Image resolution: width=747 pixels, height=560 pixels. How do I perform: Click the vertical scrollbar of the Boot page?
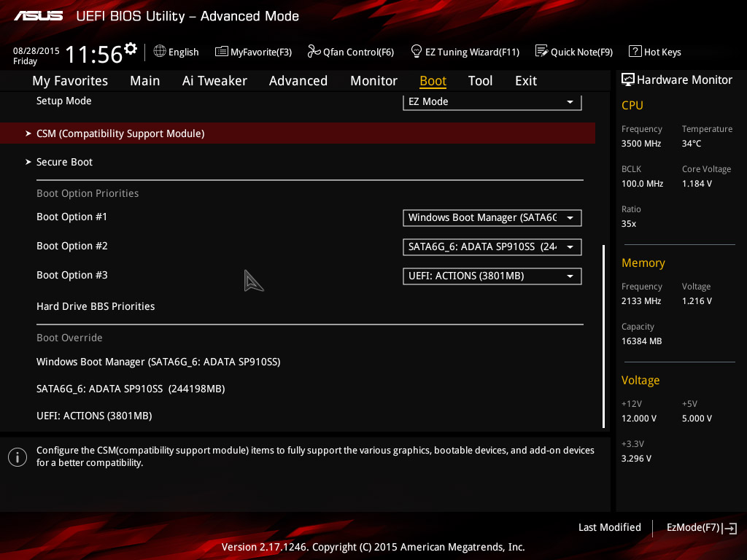pyautogui.click(x=603, y=335)
